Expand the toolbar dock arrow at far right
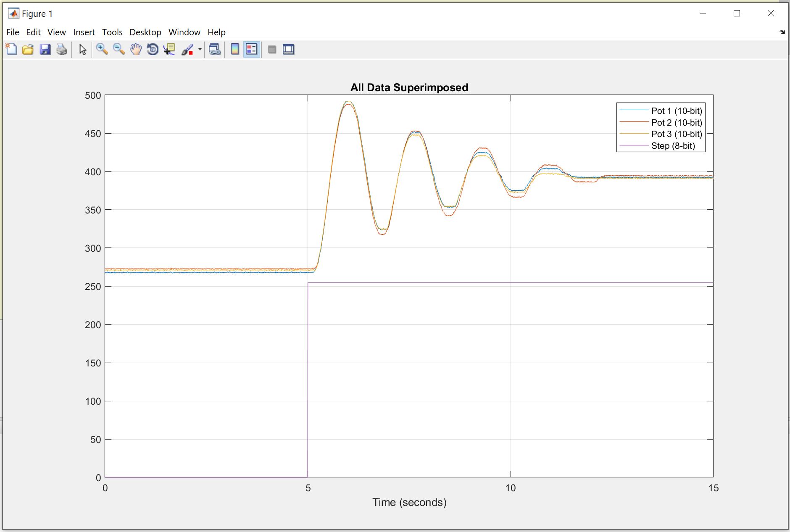The image size is (790, 532). click(x=782, y=32)
